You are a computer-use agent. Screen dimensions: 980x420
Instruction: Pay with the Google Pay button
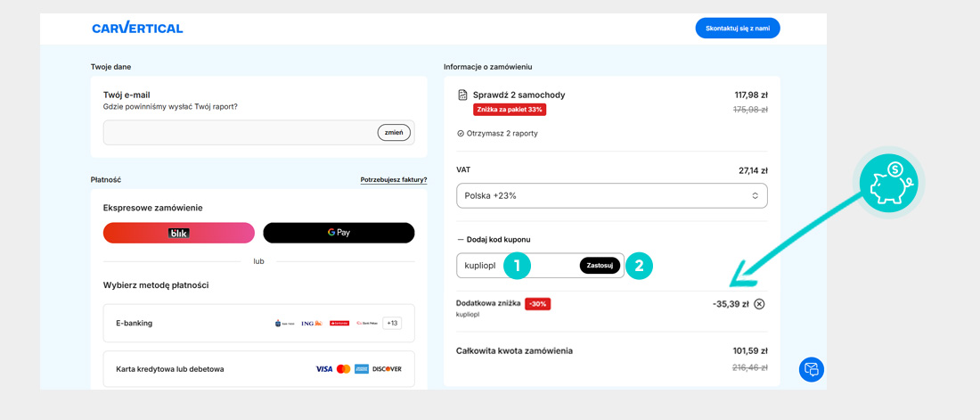point(339,233)
